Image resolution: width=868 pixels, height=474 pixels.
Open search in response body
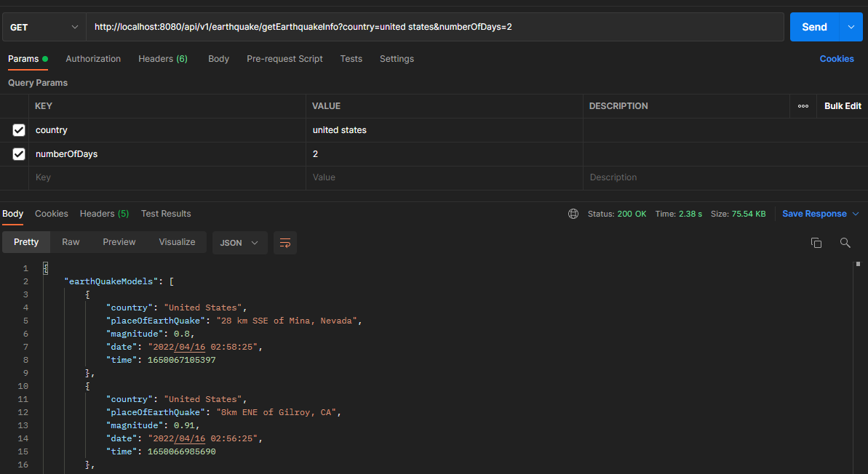click(845, 242)
